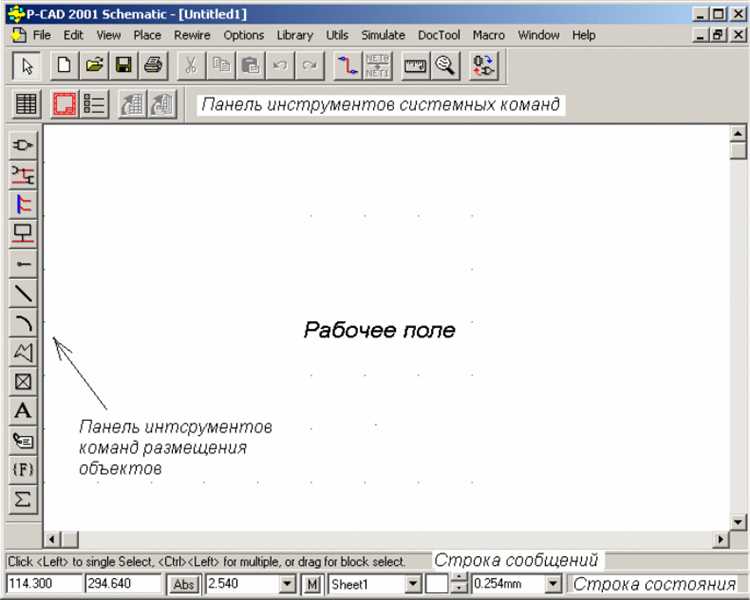This screenshot has width=750, height=600.
Task: Click the empty color box beside Sheet1
Action: (x=437, y=584)
